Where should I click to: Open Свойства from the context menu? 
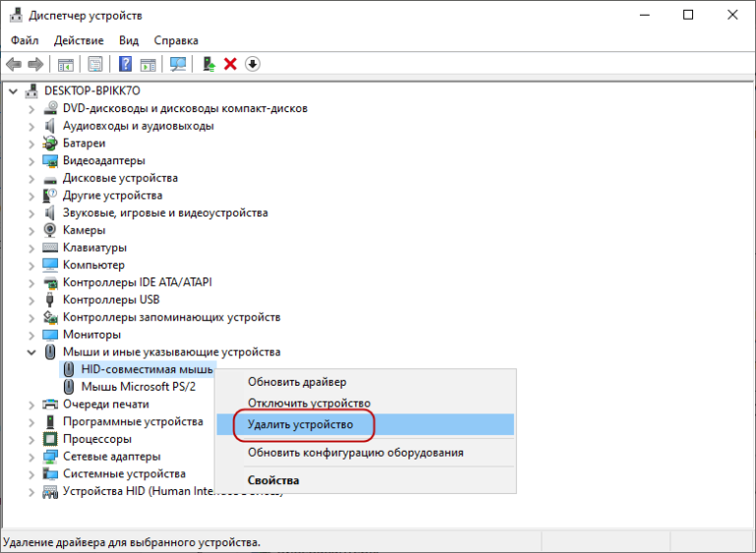point(274,480)
